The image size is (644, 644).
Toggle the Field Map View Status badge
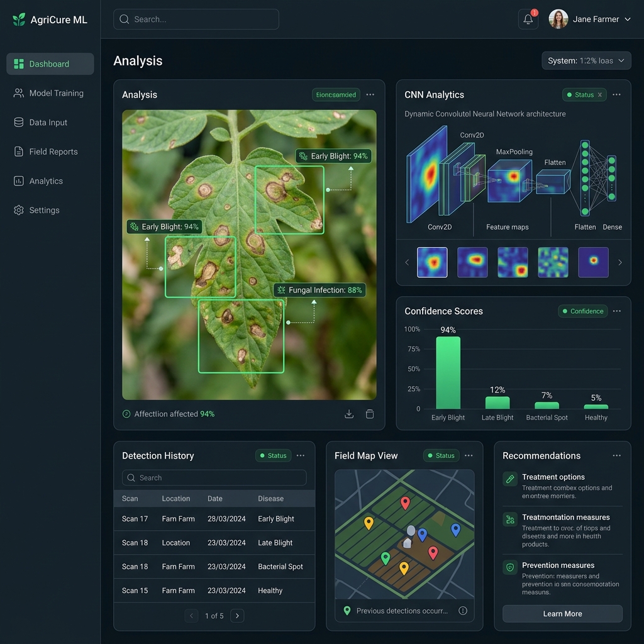pyautogui.click(x=441, y=455)
